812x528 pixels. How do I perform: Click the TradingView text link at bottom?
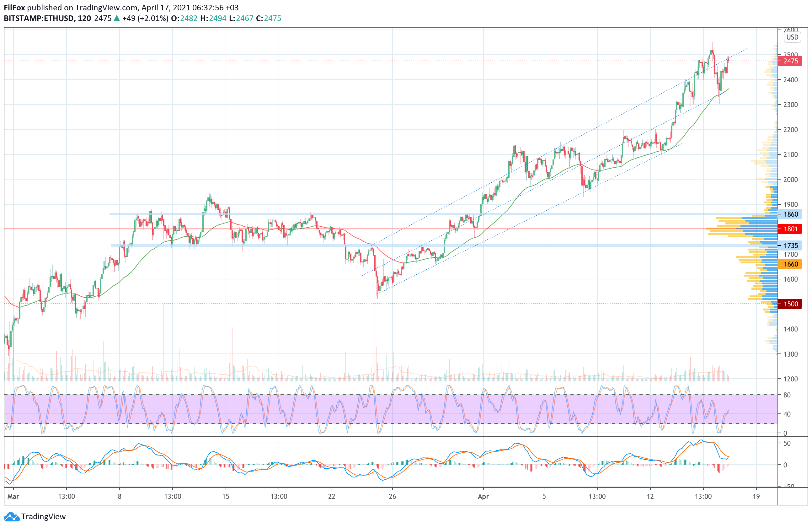pyautogui.click(x=43, y=517)
